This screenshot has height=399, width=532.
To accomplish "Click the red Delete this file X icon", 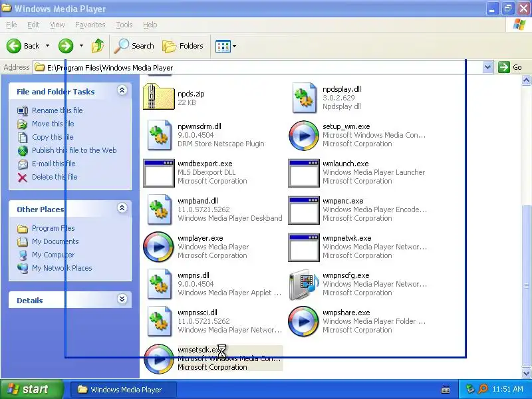I will tap(23, 177).
